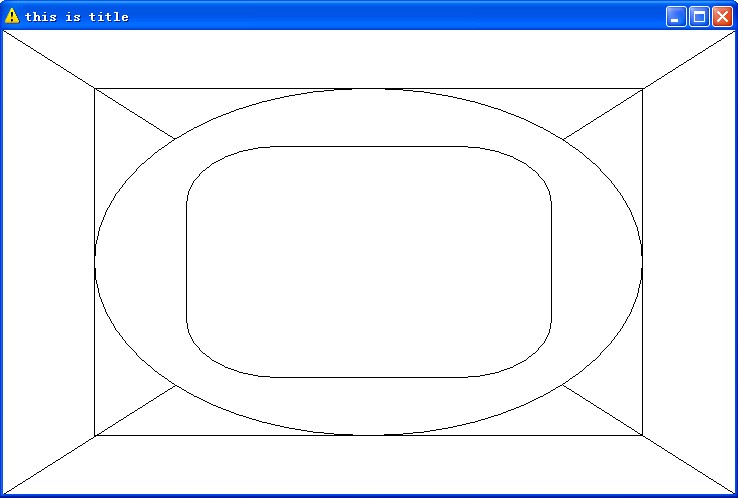Screen dimensions: 738x498
Task: Minimize the "this is title" window
Action: 676,16
